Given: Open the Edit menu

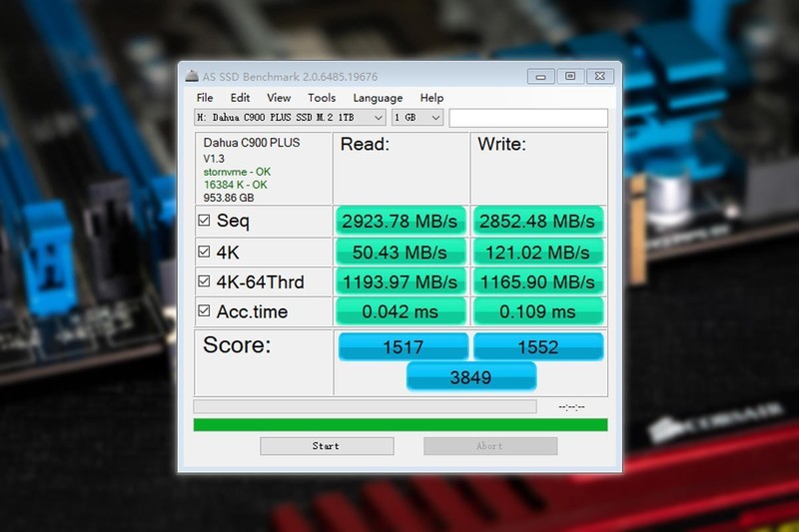Looking at the screenshot, I should click(240, 98).
